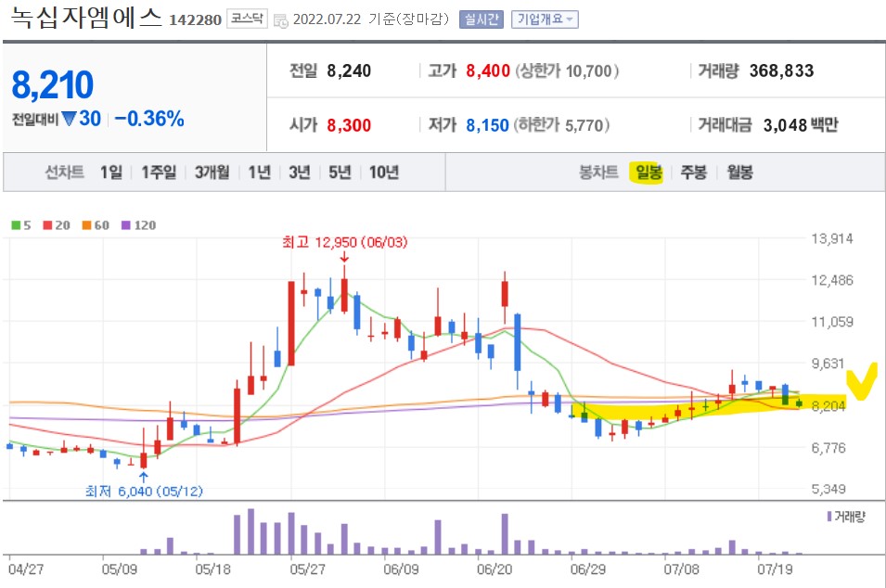The height and width of the screenshot is (588, 886).
Task: Click the current price 8,210
Action: pyautogui.click(x=53, y=84)
